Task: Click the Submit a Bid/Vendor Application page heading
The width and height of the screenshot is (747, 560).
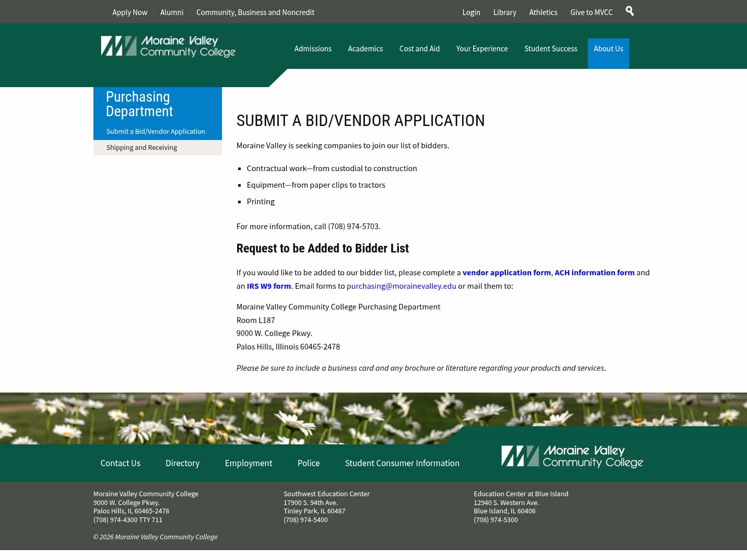Action: (361, 121)
